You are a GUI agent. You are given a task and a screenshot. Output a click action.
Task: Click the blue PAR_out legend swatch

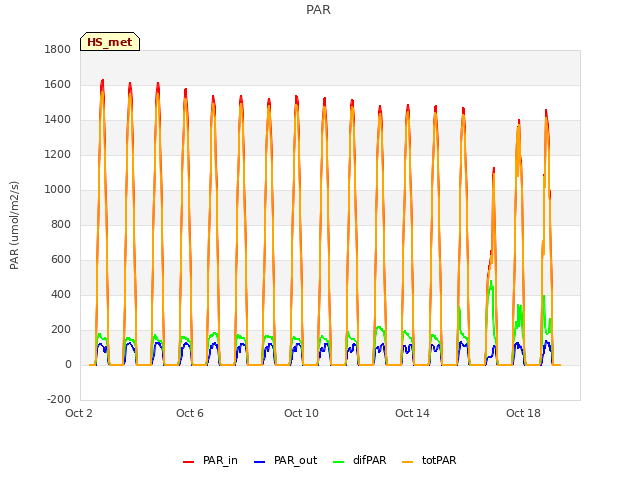click(x=259, y=462)
